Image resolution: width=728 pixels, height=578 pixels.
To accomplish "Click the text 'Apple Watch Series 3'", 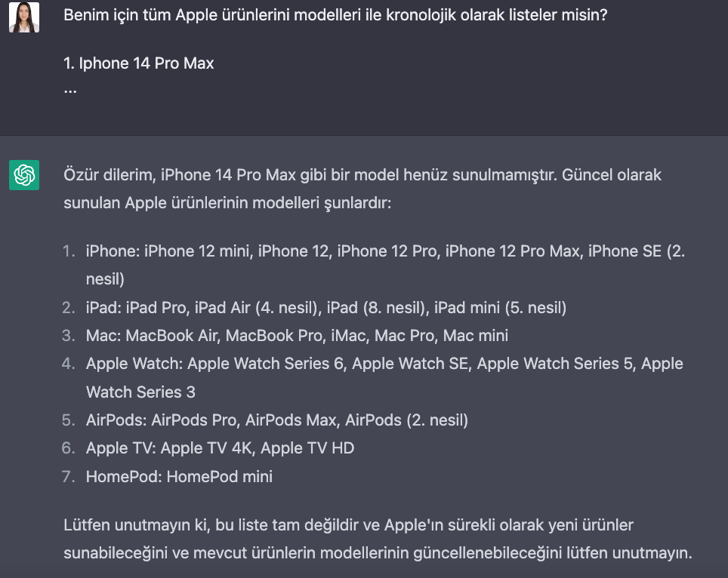I will click(140, 392).
